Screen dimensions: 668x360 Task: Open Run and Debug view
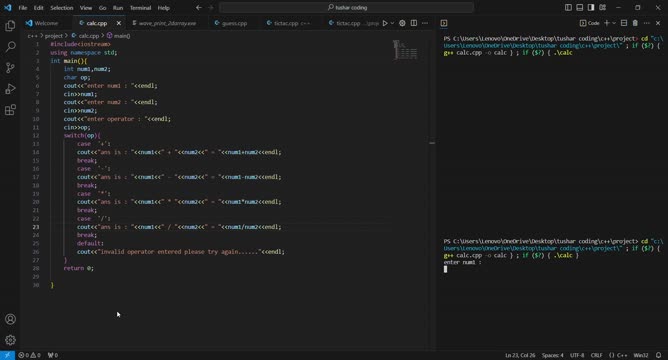pyautogui.click(x=10, y=89)
